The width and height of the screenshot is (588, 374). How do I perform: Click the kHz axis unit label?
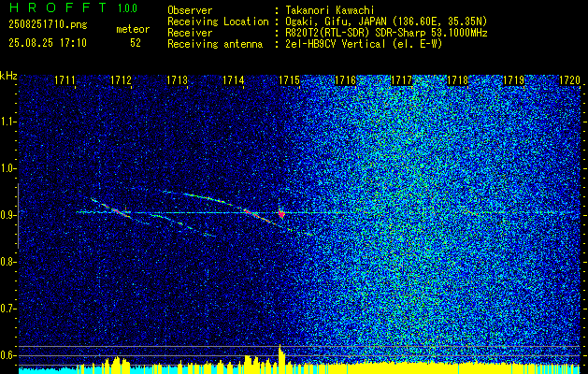point(8,76)
